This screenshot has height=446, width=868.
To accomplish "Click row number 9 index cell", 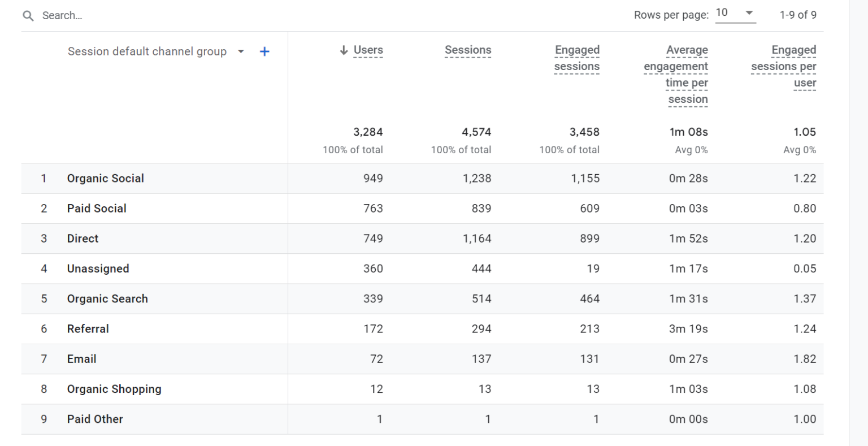I will [44, 419].
